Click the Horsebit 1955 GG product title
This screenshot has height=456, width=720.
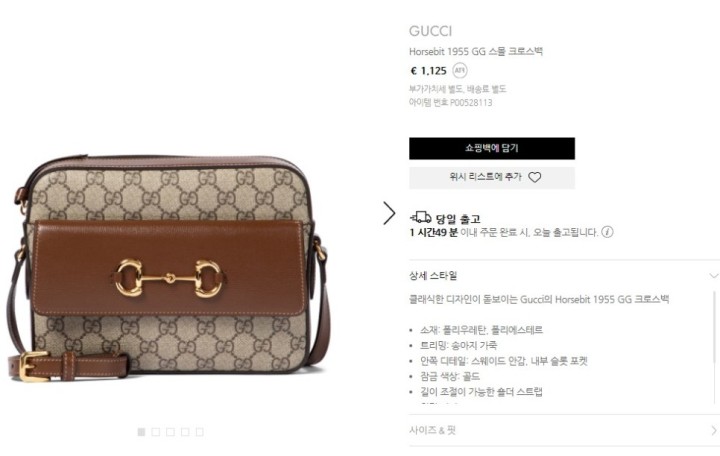pyautogui.click(x=476, y=51)
